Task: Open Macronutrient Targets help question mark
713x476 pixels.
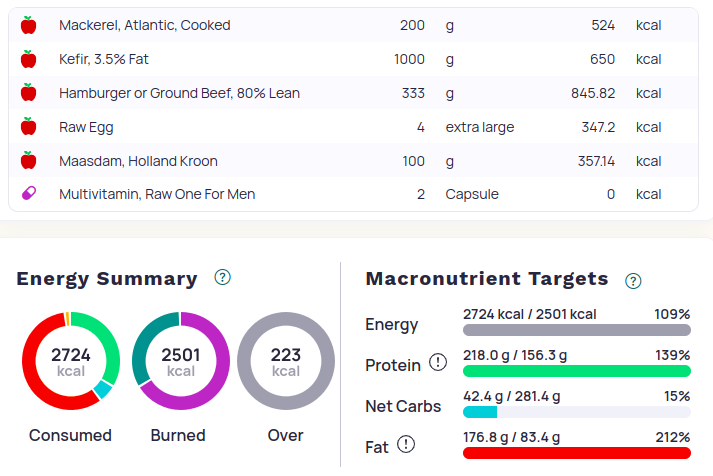Action: 633,281
